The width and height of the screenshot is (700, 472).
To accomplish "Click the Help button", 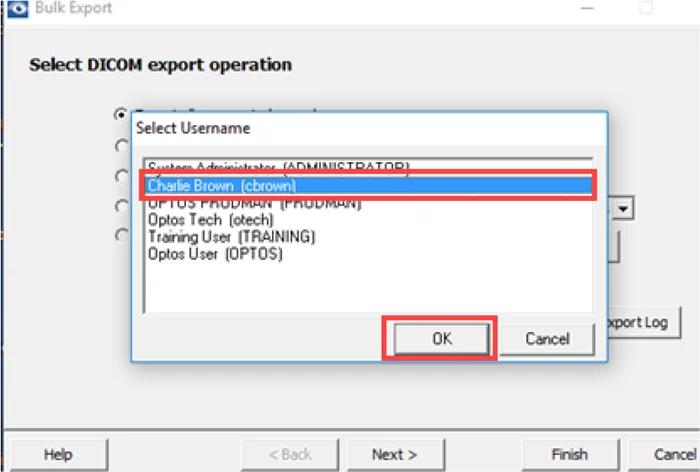I will coord(58,454).
